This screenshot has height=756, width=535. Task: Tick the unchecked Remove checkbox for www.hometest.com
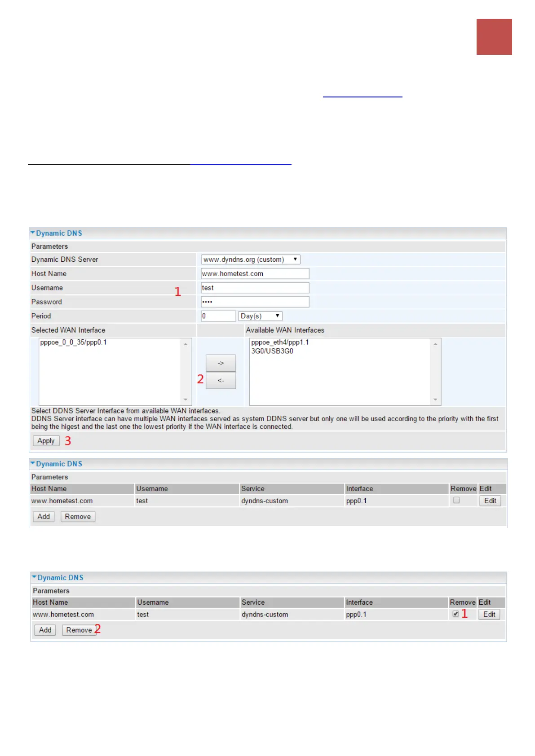[456, 500]
